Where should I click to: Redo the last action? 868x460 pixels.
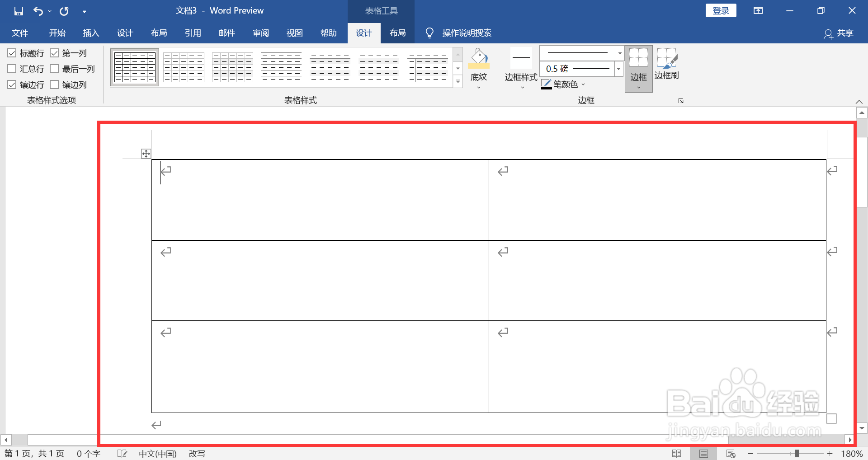click(x=64, y=11)
